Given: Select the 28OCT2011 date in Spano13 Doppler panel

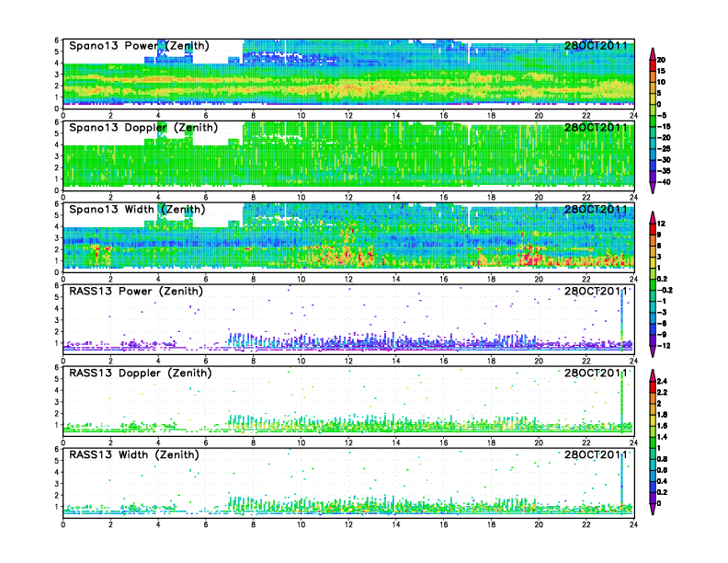Looking at the screenshot, I should tap(596, 127).
